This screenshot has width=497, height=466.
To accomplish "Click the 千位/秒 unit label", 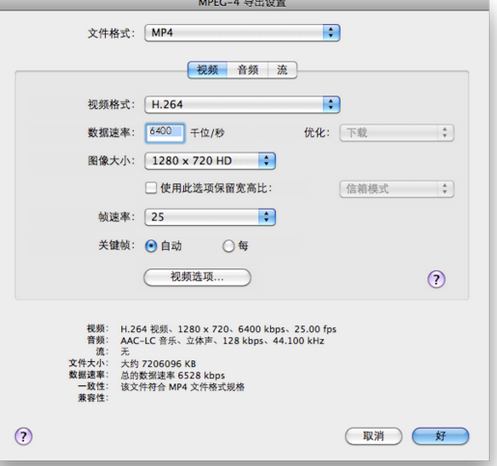I will [x=207, y=133].
